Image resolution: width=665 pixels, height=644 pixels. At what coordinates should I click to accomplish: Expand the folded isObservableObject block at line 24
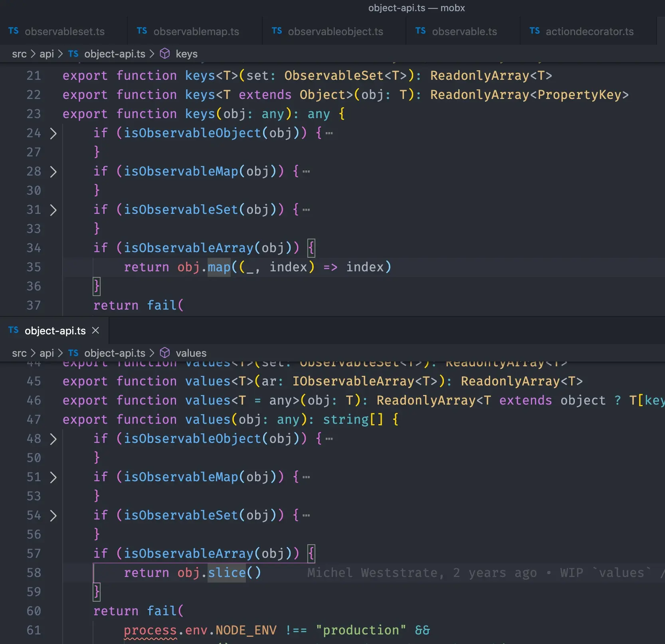54,133
